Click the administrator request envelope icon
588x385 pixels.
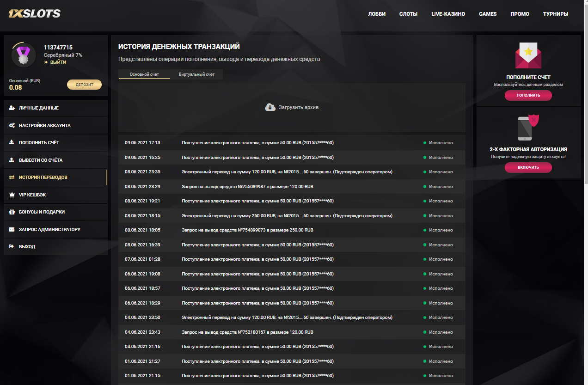(12, 229)
